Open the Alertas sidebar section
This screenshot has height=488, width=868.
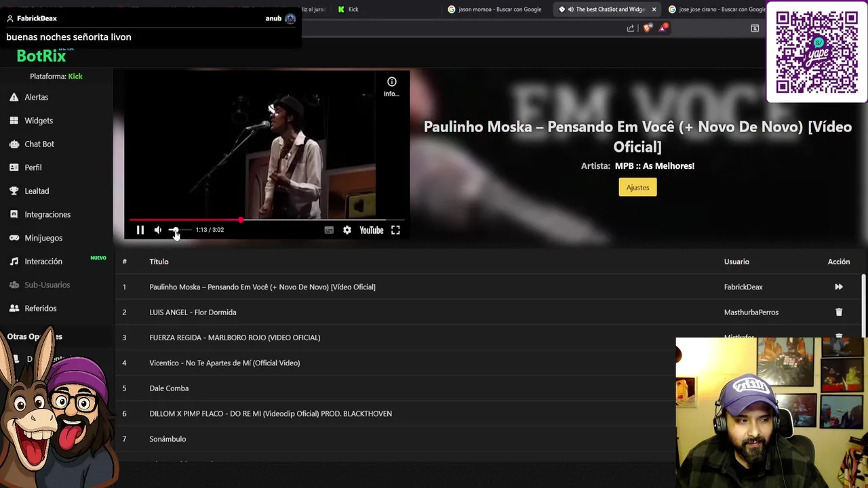36,97
